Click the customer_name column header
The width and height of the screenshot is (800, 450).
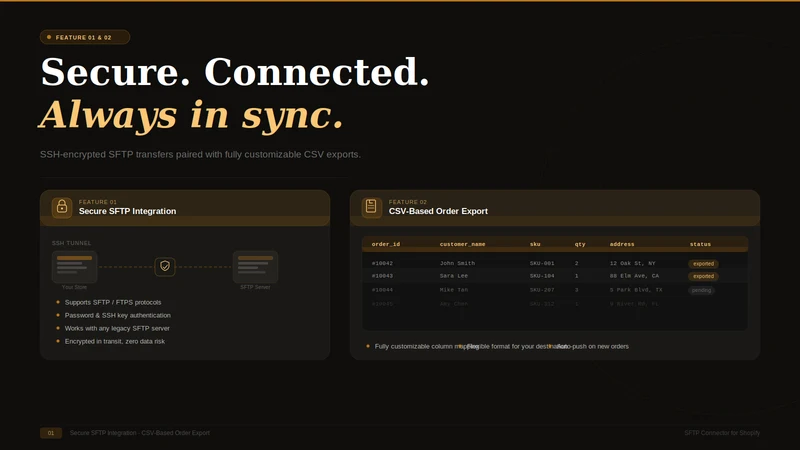pyautogui.click(x=462, y=244)
